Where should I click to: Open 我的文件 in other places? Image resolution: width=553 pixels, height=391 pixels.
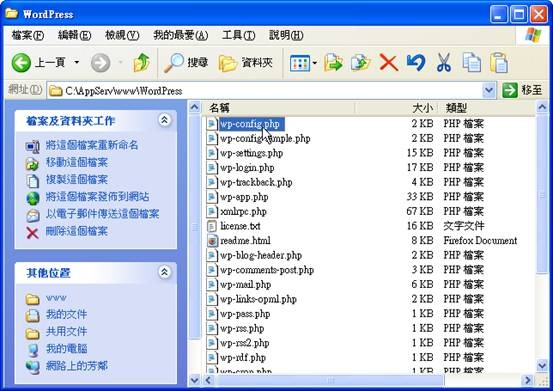pos(66,314)
